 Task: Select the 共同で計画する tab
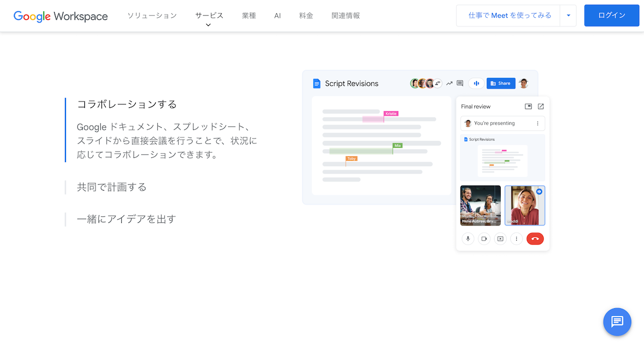pos(112,187)
